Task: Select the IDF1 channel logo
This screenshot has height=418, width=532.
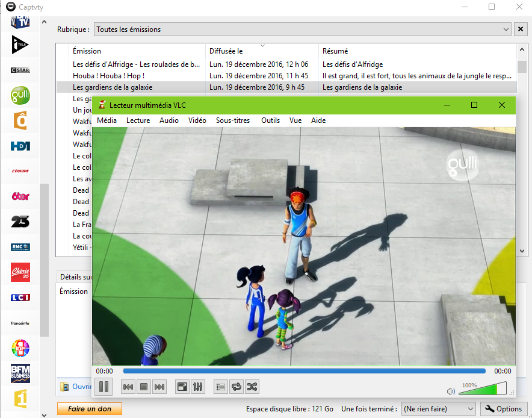Action: [20, 348]
